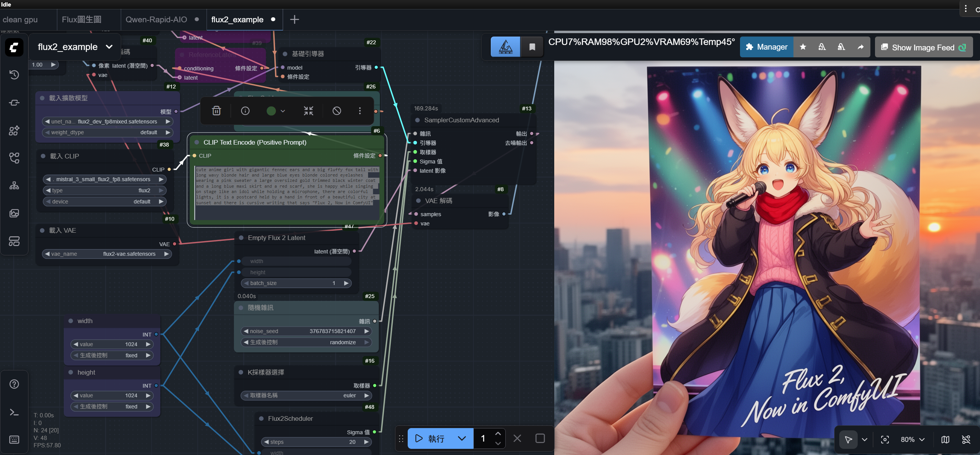Viewport: 980px width, 455px height.
Task: Increment the steps value of 20
Action: click(367, 442)
